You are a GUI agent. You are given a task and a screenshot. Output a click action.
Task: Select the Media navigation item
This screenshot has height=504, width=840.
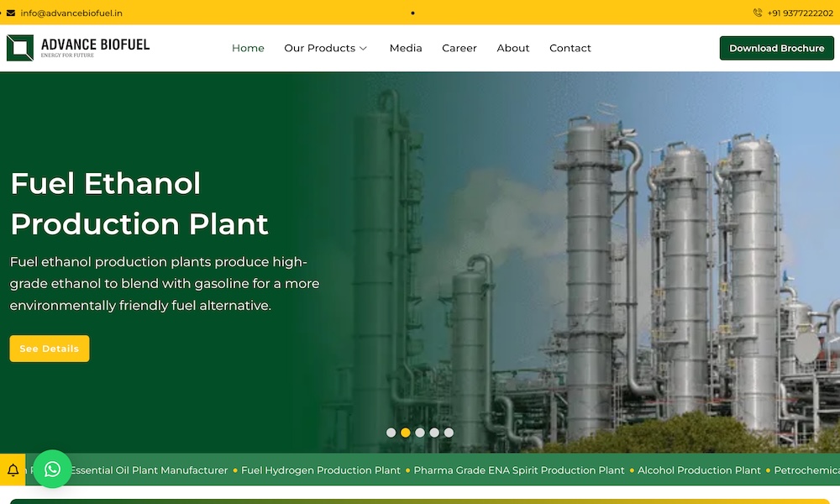(x=406, y=48)
